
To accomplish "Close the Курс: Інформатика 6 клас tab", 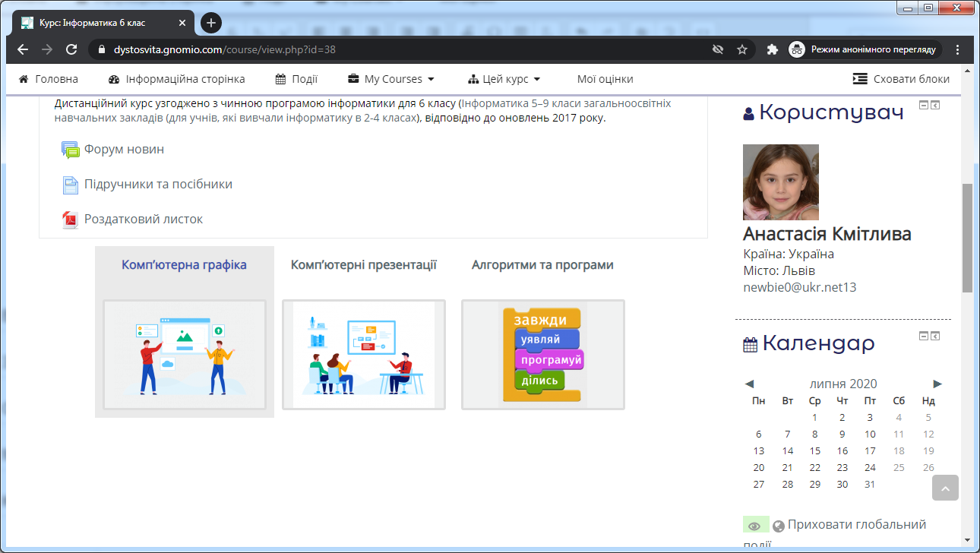I will tap(182, 23).
